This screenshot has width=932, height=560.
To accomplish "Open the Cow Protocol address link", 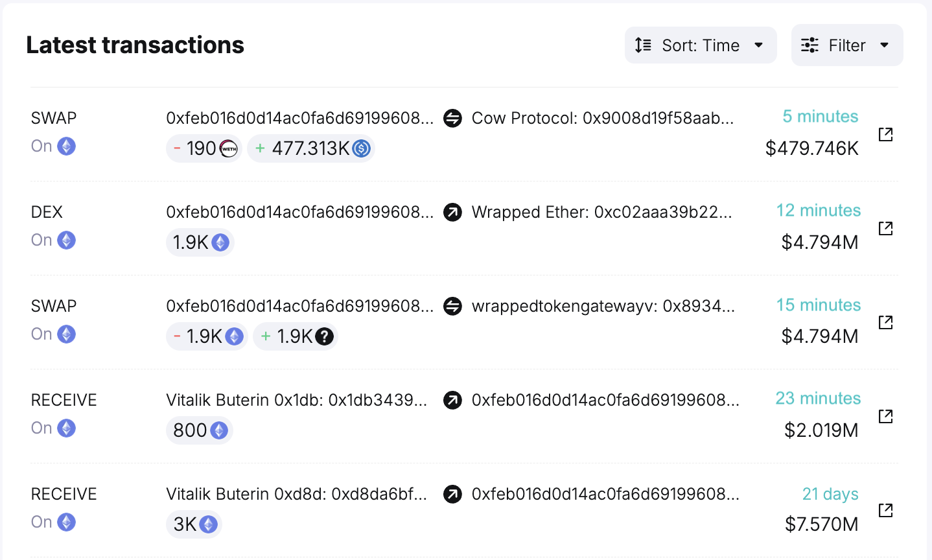I will point(603,119).
